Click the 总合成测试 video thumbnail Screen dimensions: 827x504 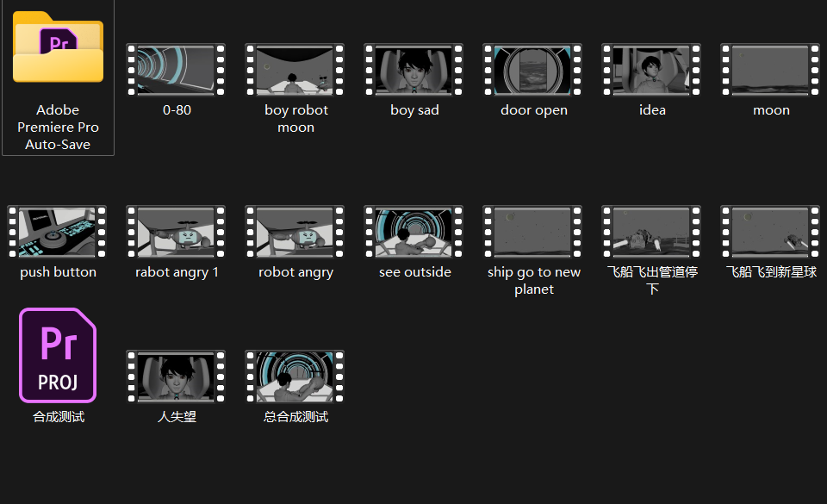(x=295, y=376)
